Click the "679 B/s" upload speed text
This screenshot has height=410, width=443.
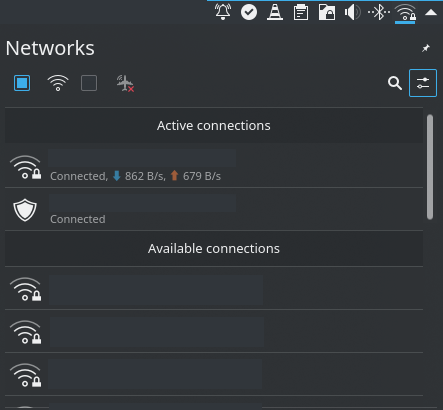point(202,176)
